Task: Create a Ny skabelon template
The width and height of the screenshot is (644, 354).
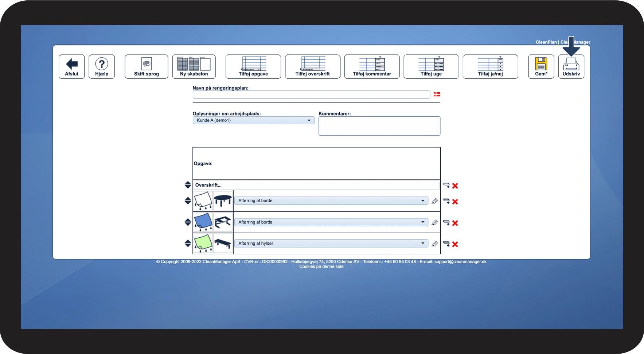Action: [x=194, y=66]
